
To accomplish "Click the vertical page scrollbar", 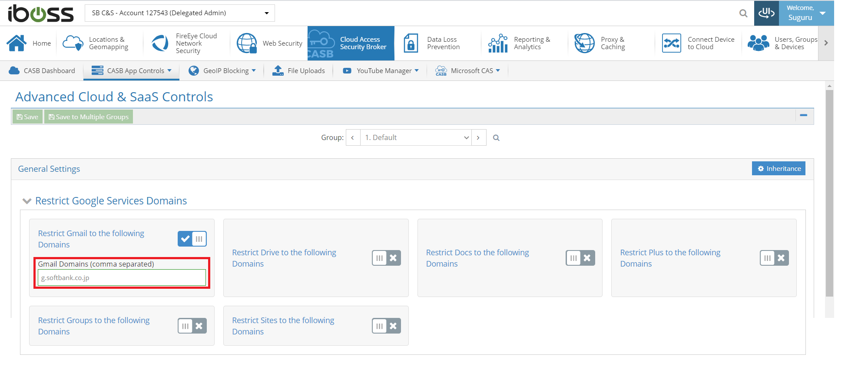I will coord(829,194).
